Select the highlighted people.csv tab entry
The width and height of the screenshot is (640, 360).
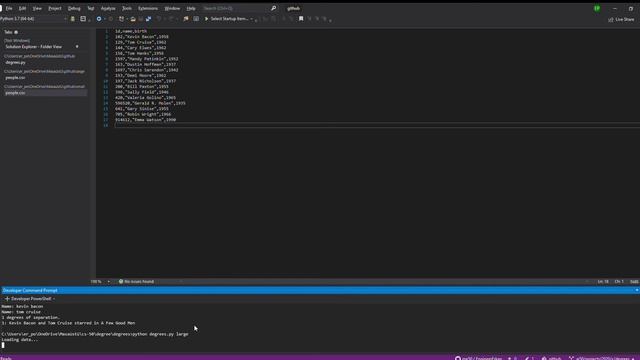(x=45, y=93)
